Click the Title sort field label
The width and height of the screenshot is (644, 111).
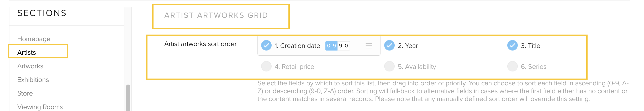pyautogui.click(x=530, y=46)
